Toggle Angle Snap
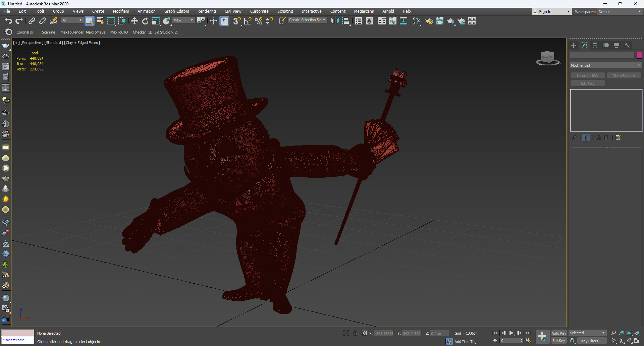Image resolution: width=644 pixels, height=346 pixels. coord(248,21)
